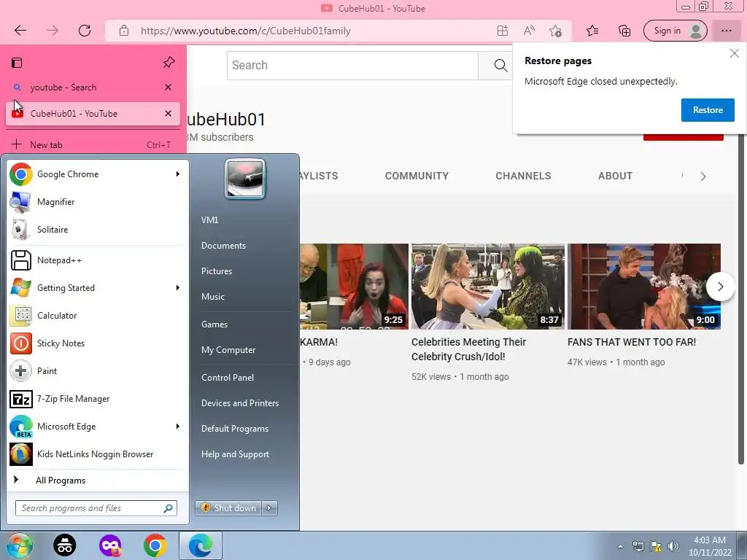Click the site lock icon in address bar
The height and width of the screenshot is (560, 747).
point(124,31)
